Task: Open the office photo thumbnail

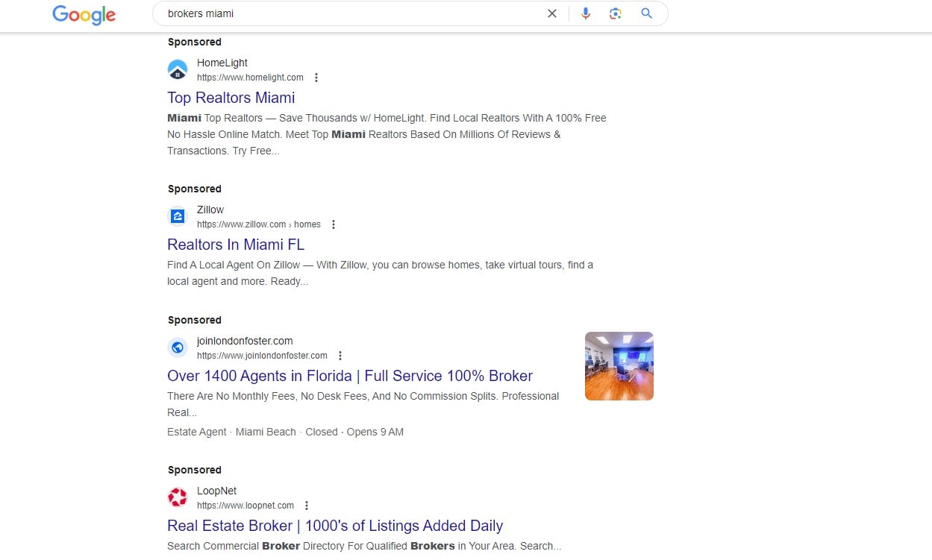Action: click(x=619, y=366)
